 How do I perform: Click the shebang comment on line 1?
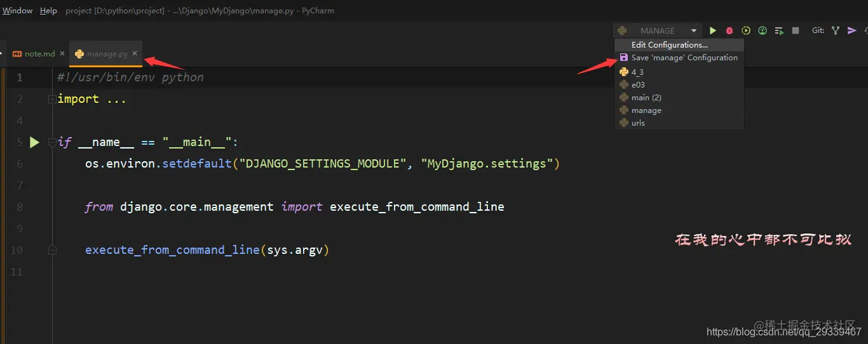tap(130, 77)
